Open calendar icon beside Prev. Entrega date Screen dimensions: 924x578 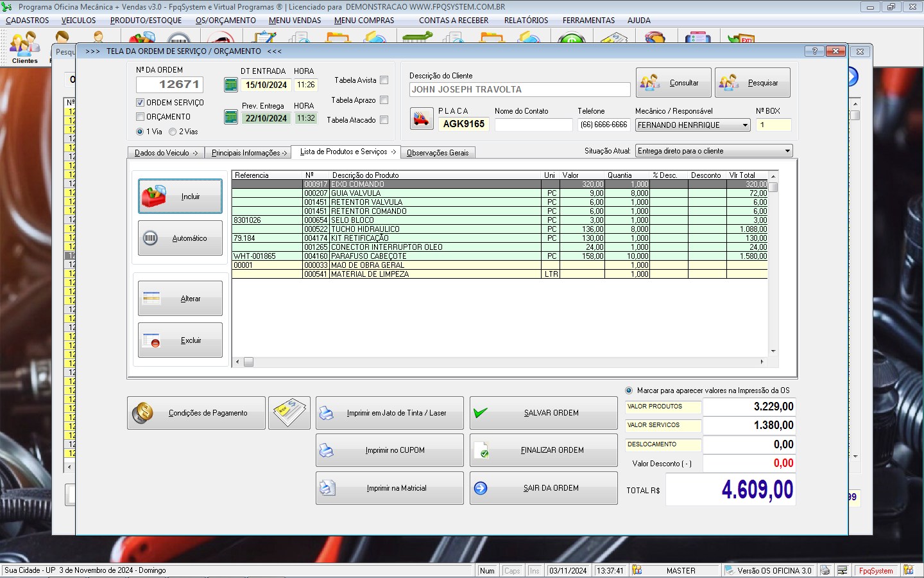[x=231, y=118]
